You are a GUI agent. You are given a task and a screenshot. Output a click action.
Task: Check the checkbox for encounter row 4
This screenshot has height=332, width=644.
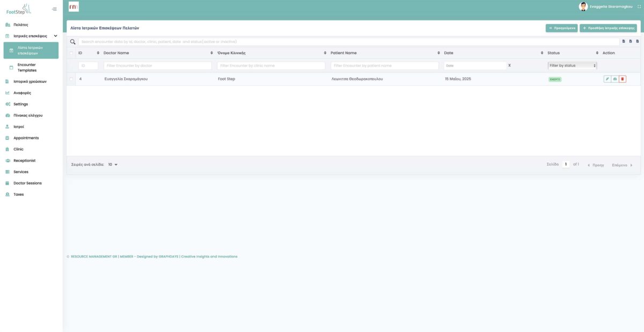(x=71, y=79)
